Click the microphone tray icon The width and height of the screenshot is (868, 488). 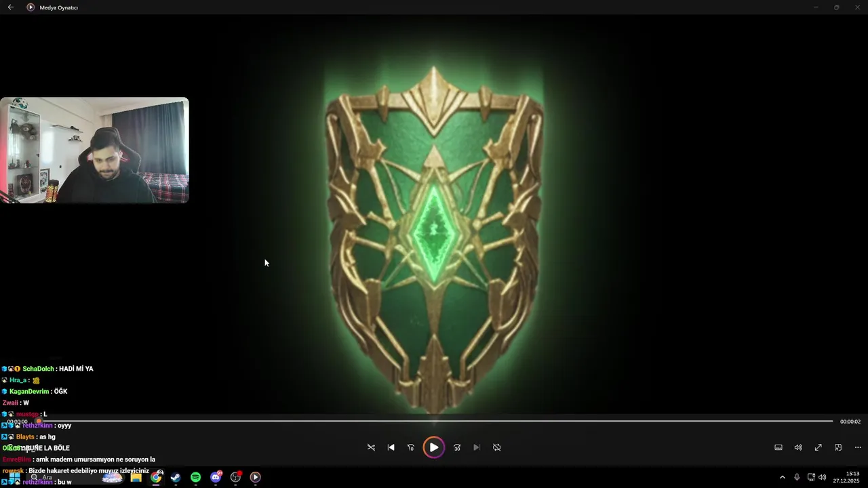coord(797,477)
